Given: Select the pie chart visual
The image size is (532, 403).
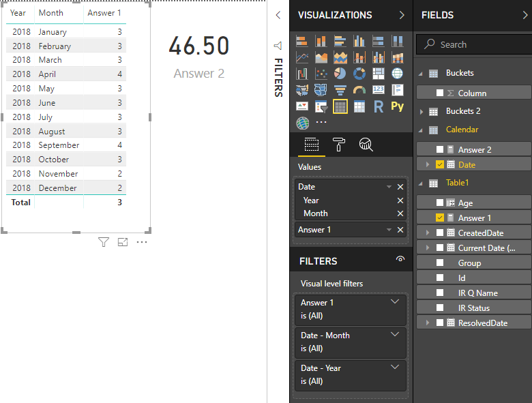Looking at the screenshot, I should click(340, 73).
